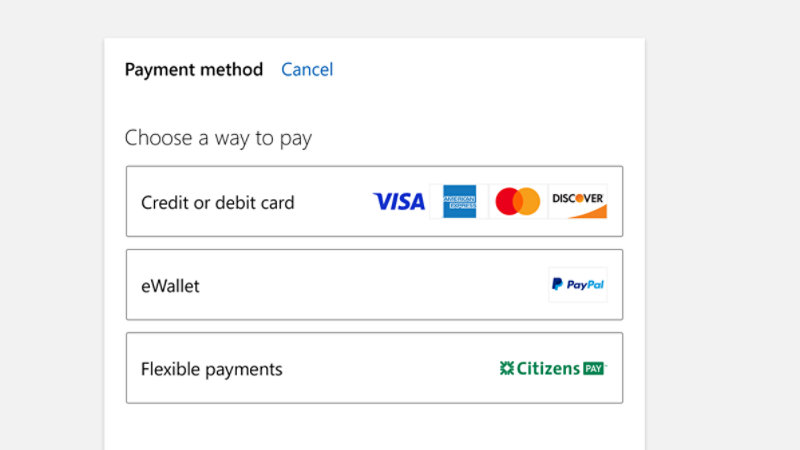
Task: Click the green Citizens emblem symbol
Action: coord(507,368)
